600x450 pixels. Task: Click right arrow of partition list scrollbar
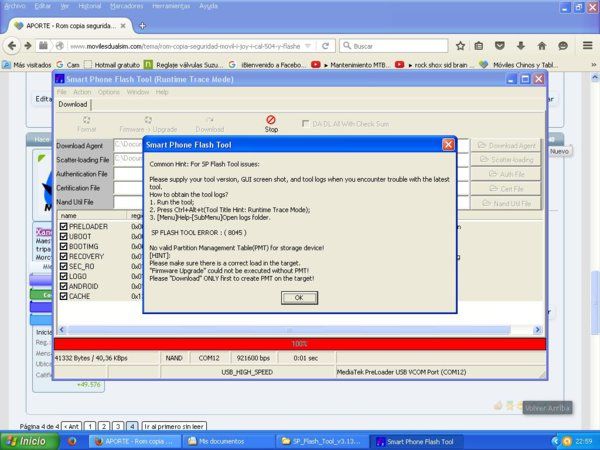pyautogui.click(x=537, y=329)
